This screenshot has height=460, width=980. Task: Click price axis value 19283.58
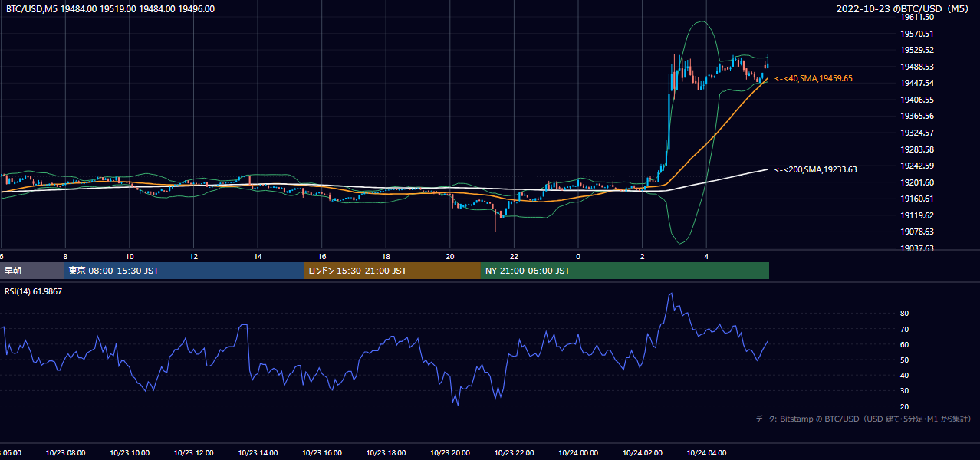917,149
